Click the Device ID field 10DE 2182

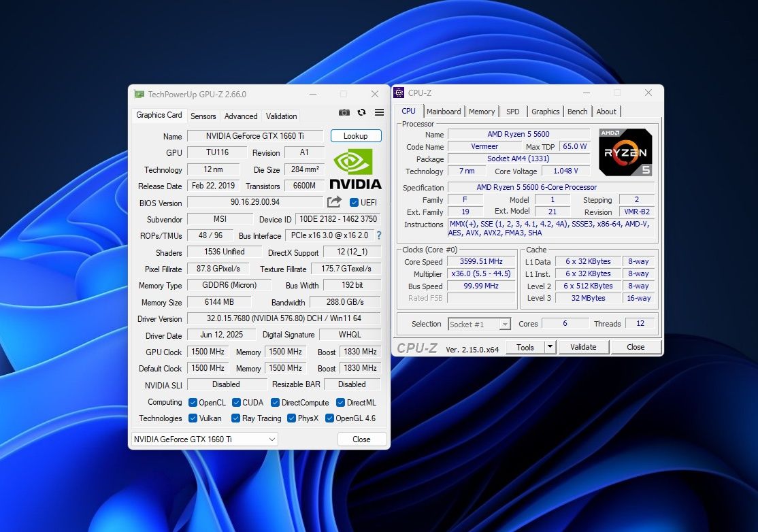click(x=338, y=219)
